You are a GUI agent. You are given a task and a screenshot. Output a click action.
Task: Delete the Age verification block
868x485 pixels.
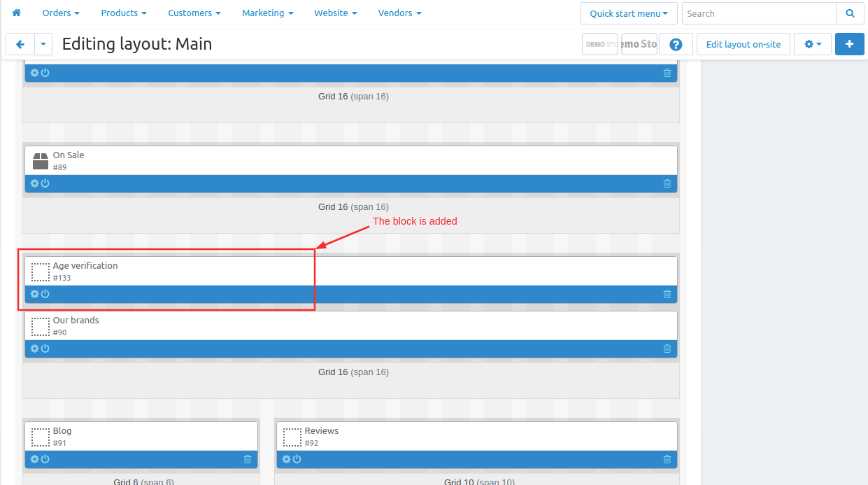[667, 294]
